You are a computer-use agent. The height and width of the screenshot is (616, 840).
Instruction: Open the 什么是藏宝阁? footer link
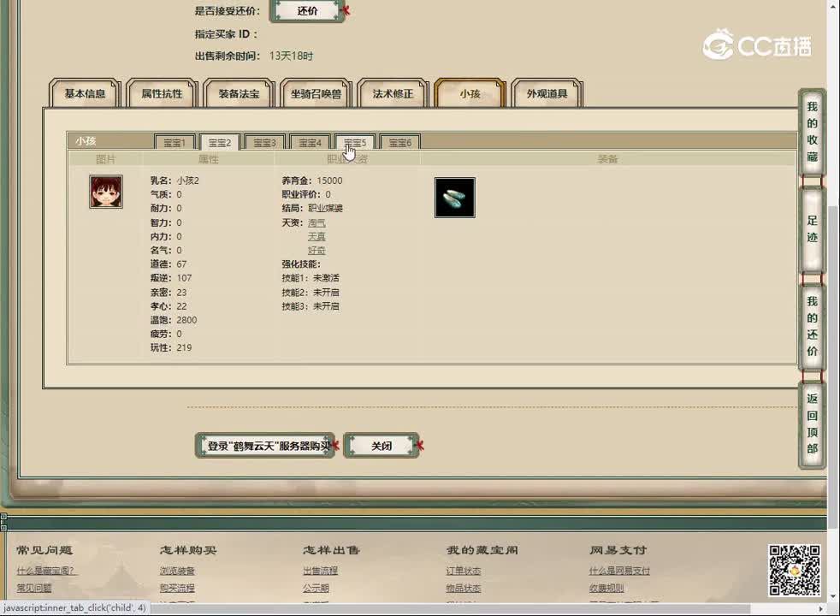click(47, 571)
